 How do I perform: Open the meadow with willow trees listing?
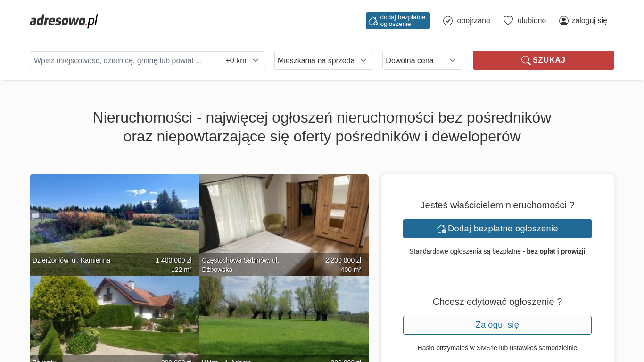pos(284,316)
